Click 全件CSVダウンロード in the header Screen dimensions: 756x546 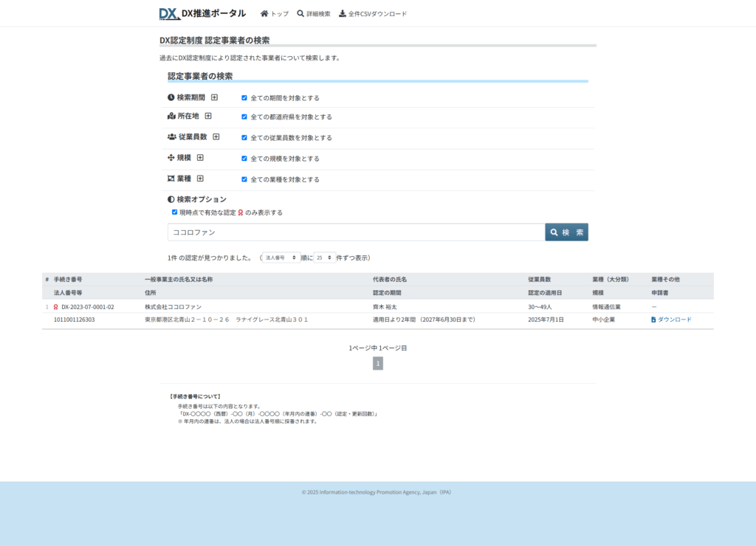(373, 13)
